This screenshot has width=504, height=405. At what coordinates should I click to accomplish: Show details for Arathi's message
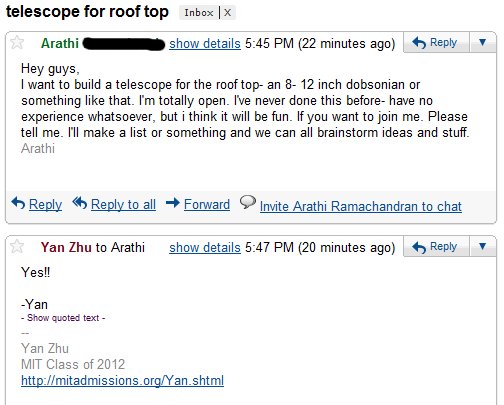coord(205,44)
